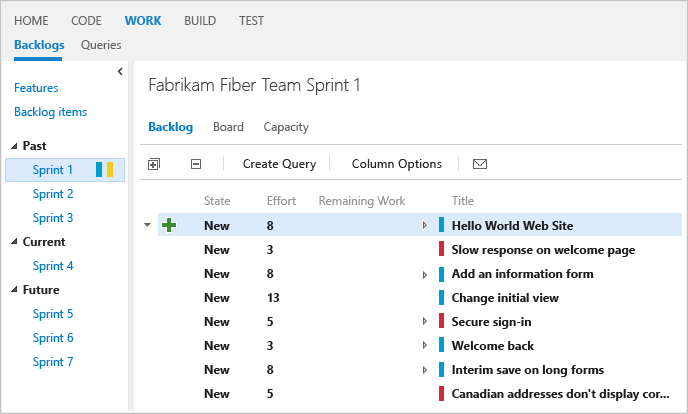Open the CODE hub
The width and height of the screenshot is (688, 414).
pyautogui.click(x=86, y=21)
